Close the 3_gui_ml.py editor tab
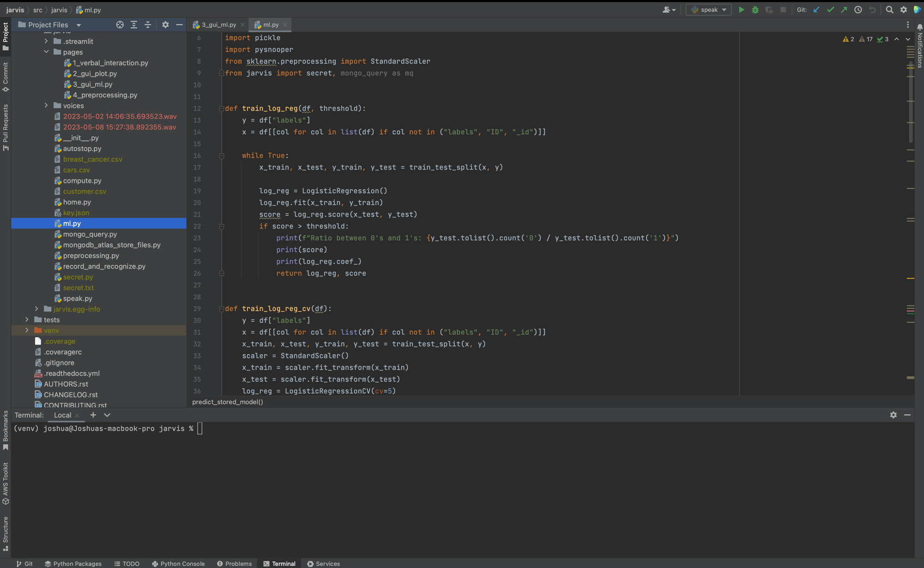 click(x=243, y=25)
